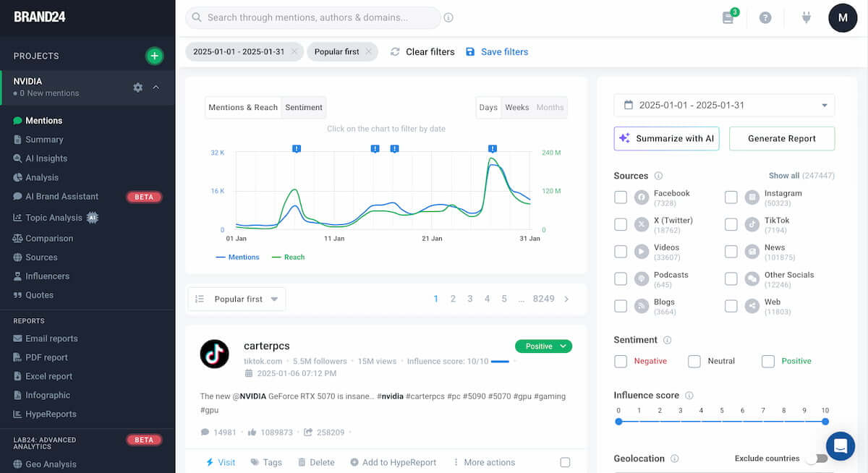Enable the Negative sentiment filter
This screenshot has height=473, width=868.
coord(619,361)
